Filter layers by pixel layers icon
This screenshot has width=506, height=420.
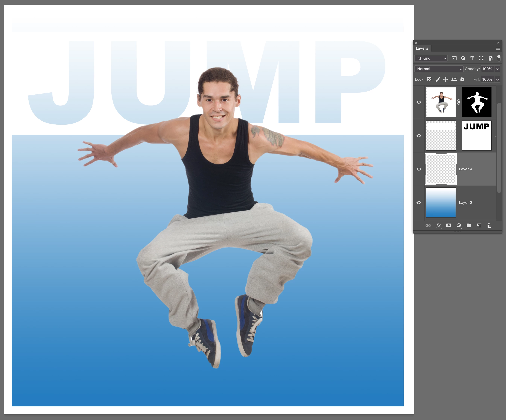pos(454,58)
